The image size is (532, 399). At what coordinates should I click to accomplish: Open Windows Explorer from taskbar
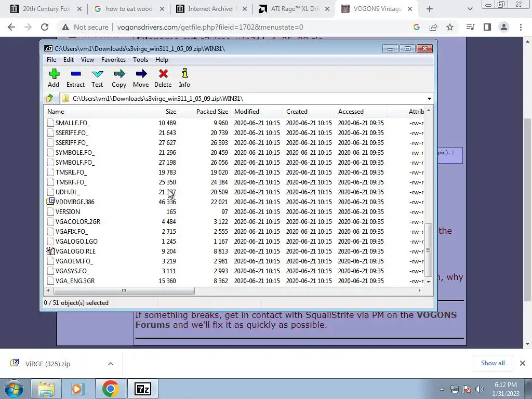coord(46,389)
